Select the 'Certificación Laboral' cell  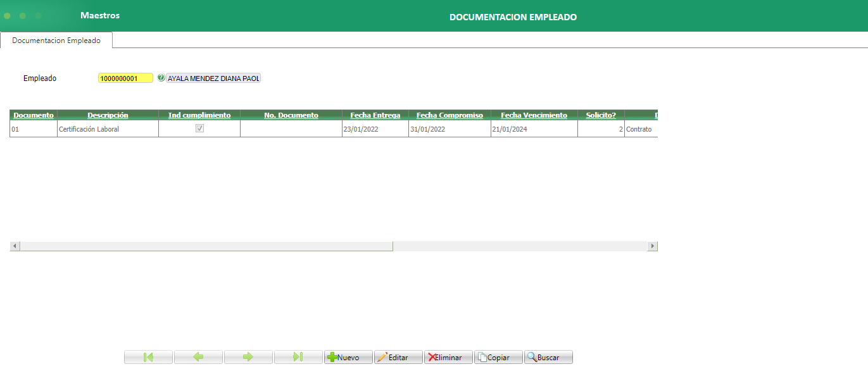108,128
